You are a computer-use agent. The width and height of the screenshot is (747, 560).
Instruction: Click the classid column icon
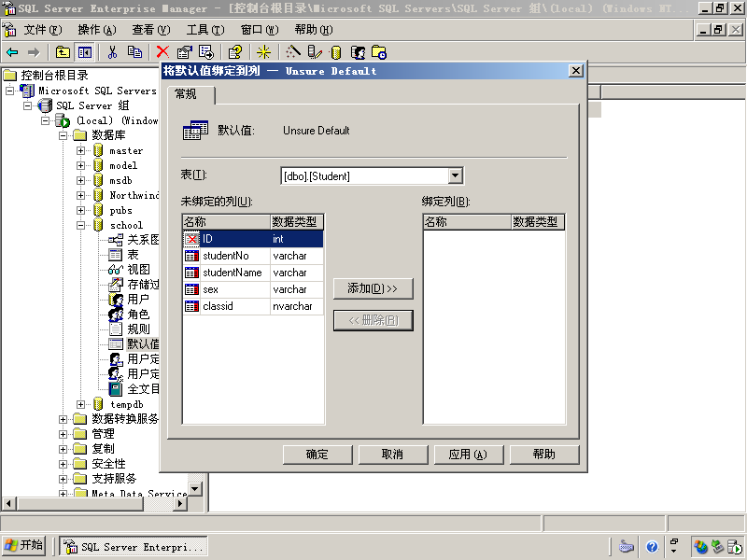tap(191, 306)
